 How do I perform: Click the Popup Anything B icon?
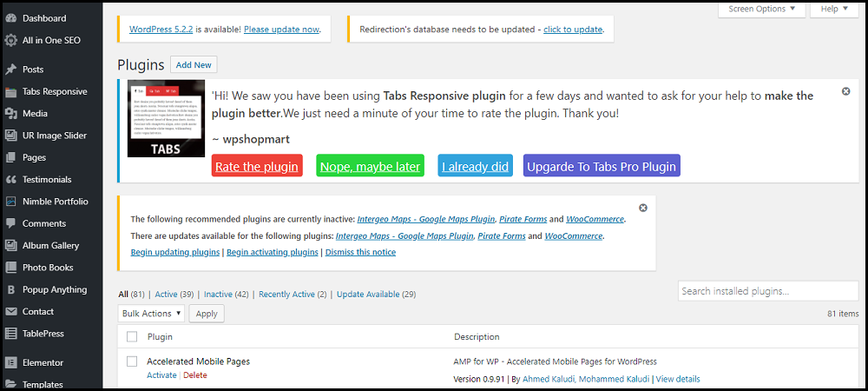pos(10,289)
